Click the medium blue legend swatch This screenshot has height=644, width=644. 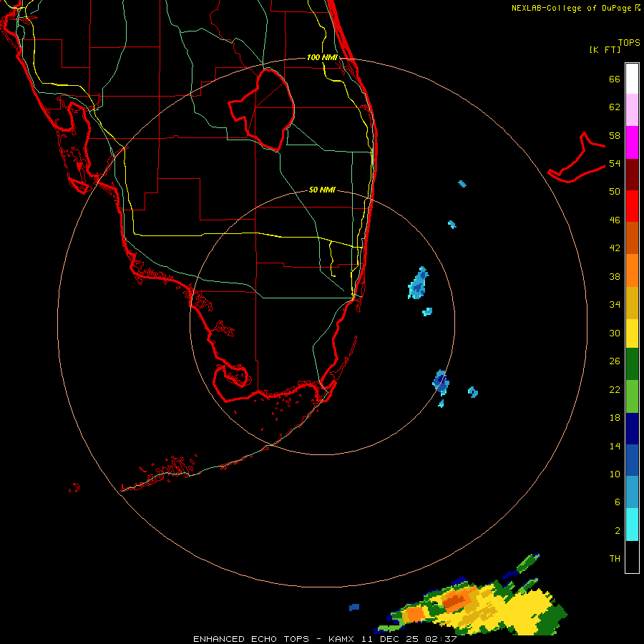coord(632,460)
